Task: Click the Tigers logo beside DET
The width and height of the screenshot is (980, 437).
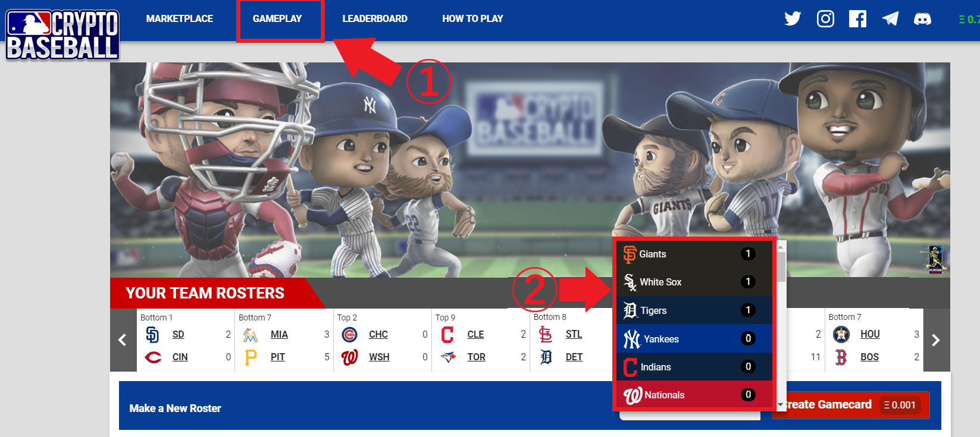Action: coord(546,357)
